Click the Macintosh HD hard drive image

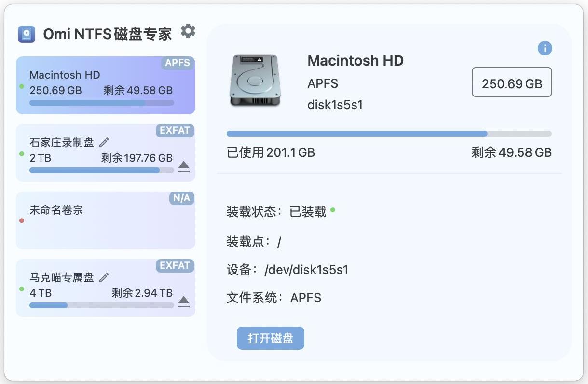pyautogui.click(x=254, y=81)
